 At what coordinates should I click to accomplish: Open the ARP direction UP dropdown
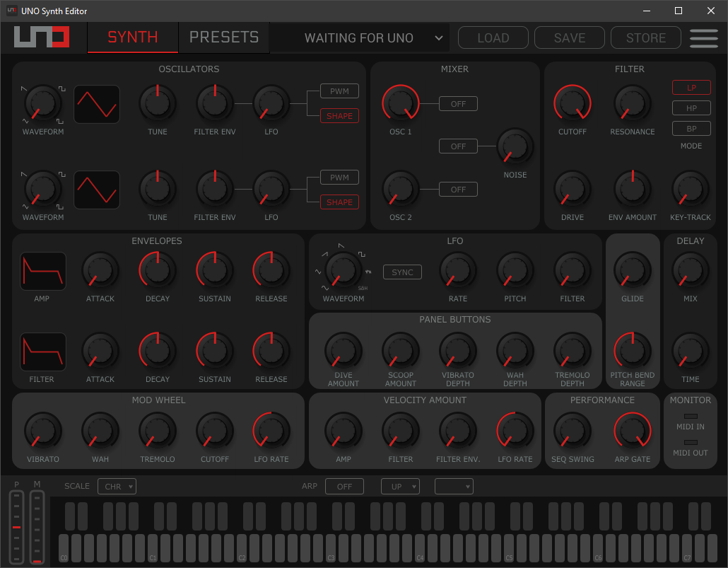pyautogui.click(x=400, y=486)
